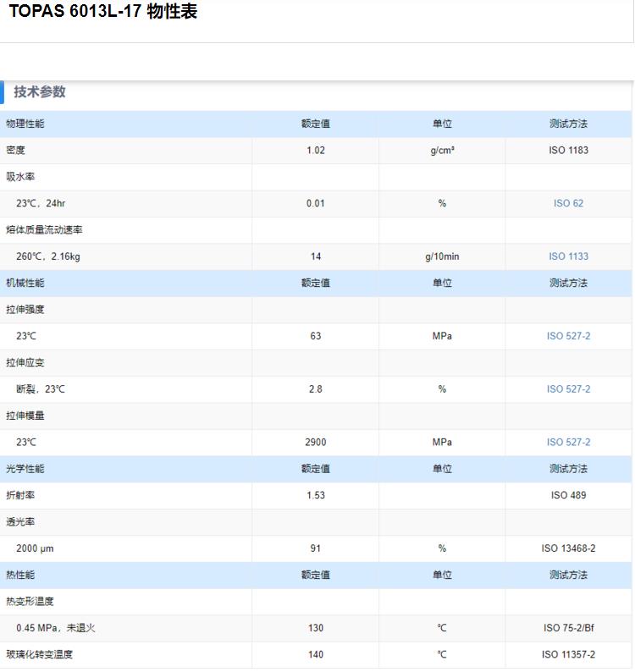
Task: Select the 光学性能 section header
Action: 25,469
